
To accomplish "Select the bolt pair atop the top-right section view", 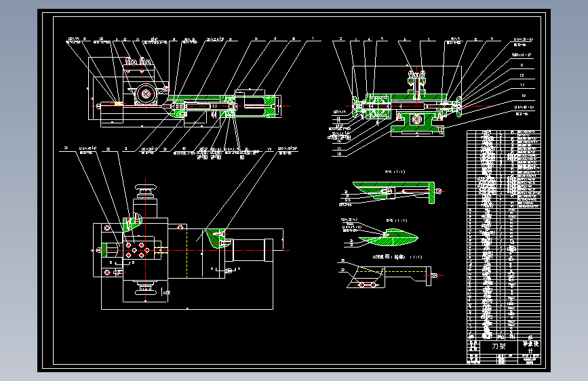I will (417, 77).
